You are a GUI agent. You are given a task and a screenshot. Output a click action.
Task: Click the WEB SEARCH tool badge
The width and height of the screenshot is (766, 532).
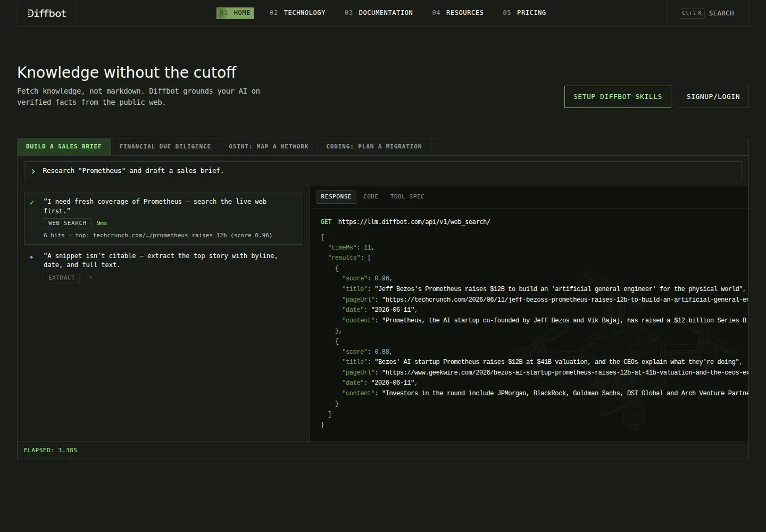click(x=68, y=223)
